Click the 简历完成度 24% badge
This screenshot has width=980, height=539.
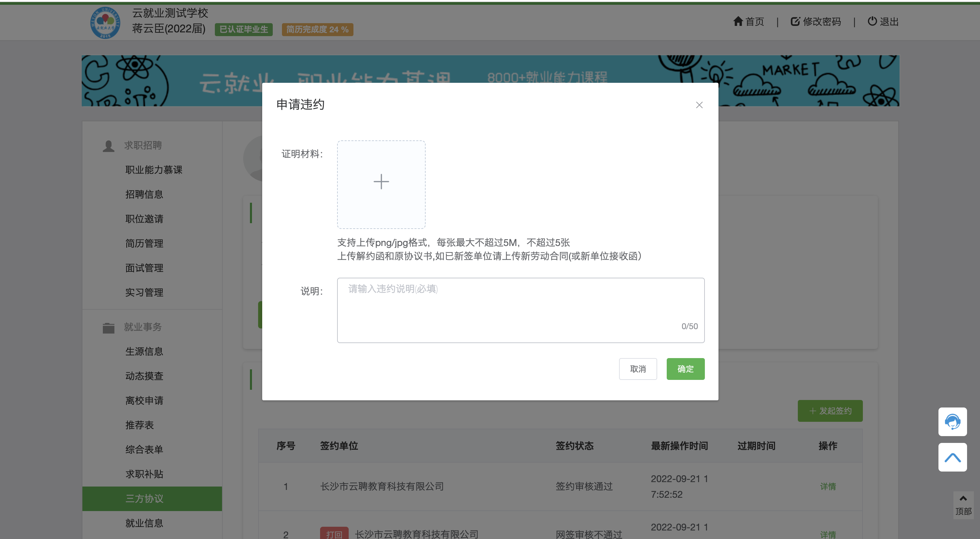click(317, 29)
